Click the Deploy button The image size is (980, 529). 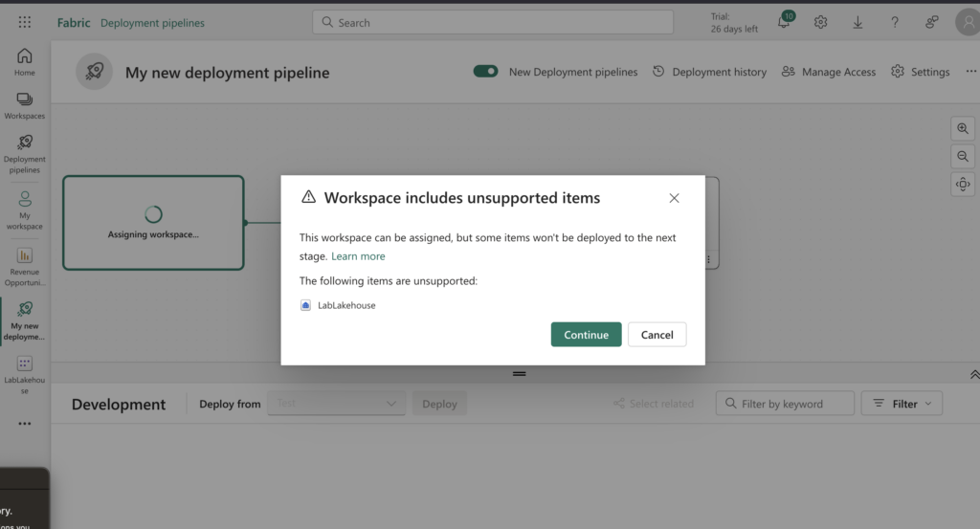pos(439,404)
